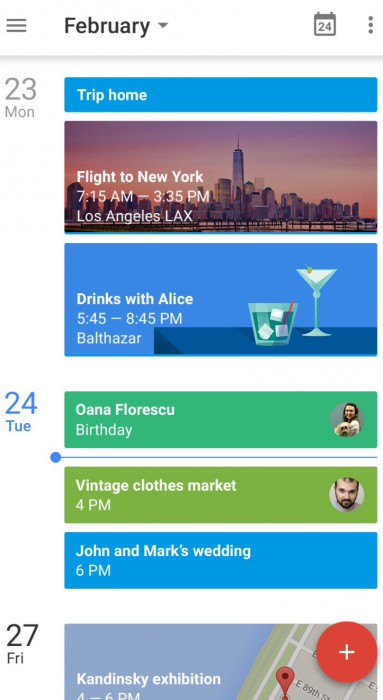Open the hamburger navigation menu
This screenshot has height=700, width=383.
17,25
